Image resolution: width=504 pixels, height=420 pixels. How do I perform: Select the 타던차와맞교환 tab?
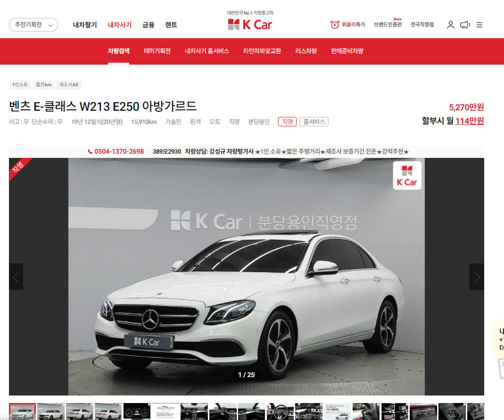point(262,51)
